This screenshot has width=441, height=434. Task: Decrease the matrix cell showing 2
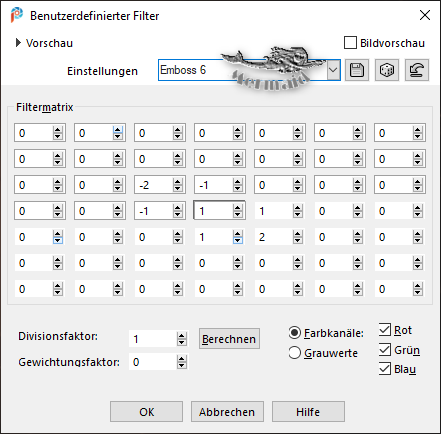[x=297, y=240]
